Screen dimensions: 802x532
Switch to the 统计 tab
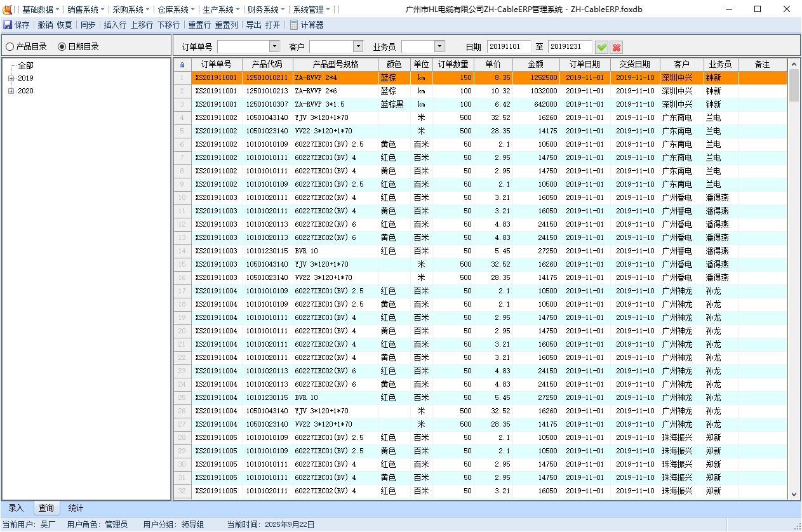pyautogui.click(x=76, y=508)
